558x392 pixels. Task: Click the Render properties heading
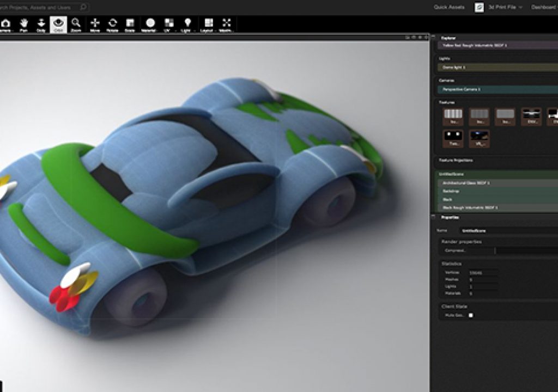click(x=462, y=242)
